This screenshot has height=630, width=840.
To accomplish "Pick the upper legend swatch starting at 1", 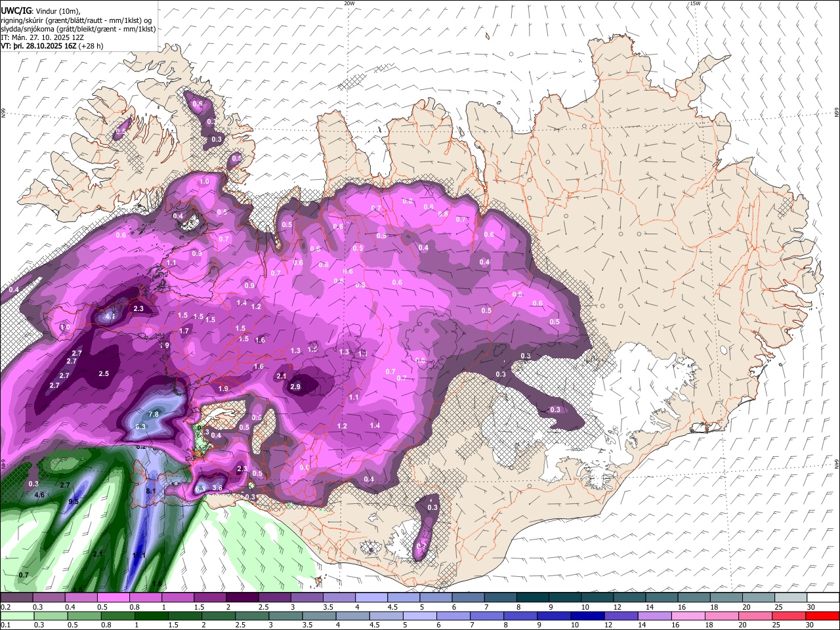I will pyautogui.click(x=177, y=597).
